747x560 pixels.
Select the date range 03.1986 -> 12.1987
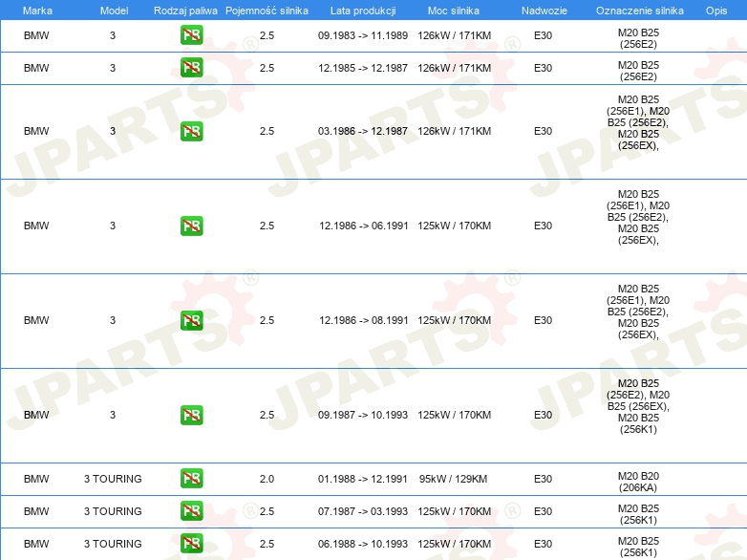(363, 131)
